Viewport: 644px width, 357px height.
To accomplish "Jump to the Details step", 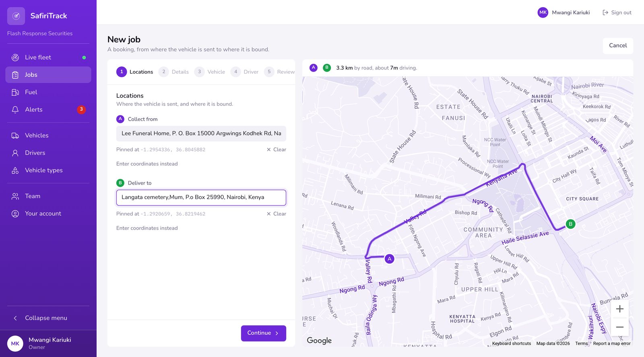I will [174, 72].
